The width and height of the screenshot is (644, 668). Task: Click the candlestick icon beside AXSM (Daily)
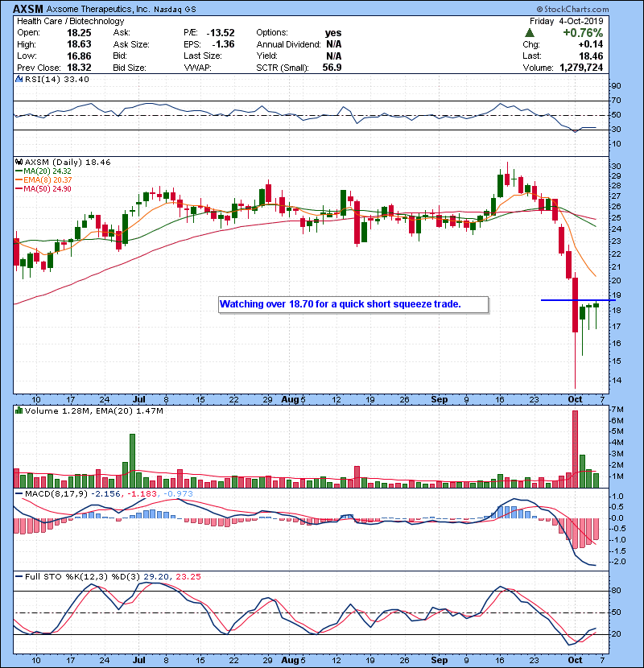(19, 162)
